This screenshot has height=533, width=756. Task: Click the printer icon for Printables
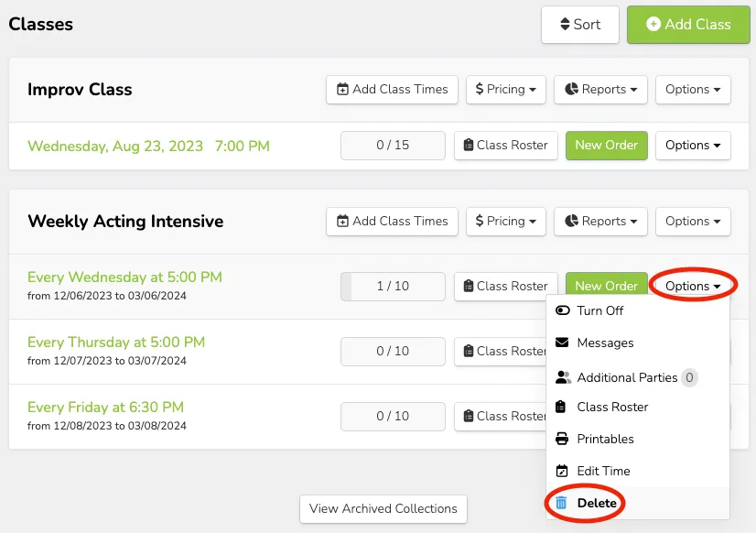click(x=562, y=439)
